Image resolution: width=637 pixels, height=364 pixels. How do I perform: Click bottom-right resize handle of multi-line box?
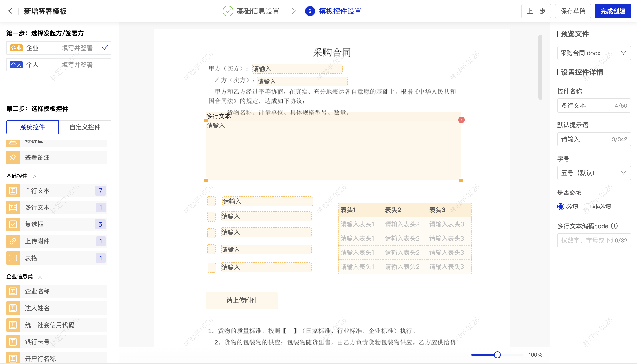[461, 180]
